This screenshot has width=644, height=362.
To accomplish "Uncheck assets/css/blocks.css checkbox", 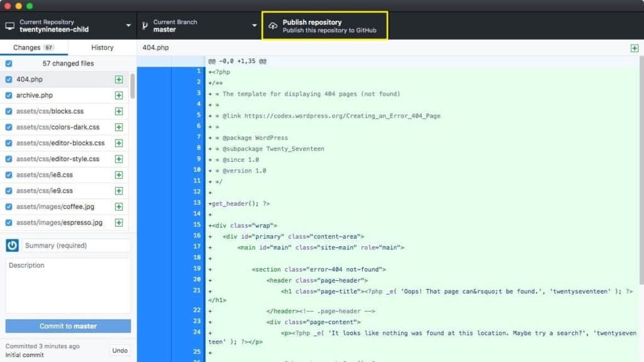I will (9, 111).
